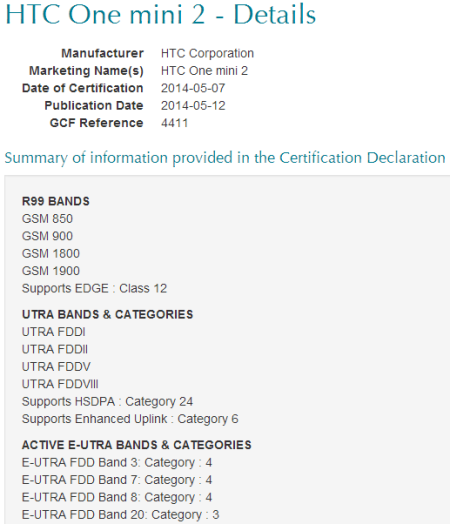Select GCF Reference number 4411
Viewport: 450px width, 524px height.
tap(174, 123)
